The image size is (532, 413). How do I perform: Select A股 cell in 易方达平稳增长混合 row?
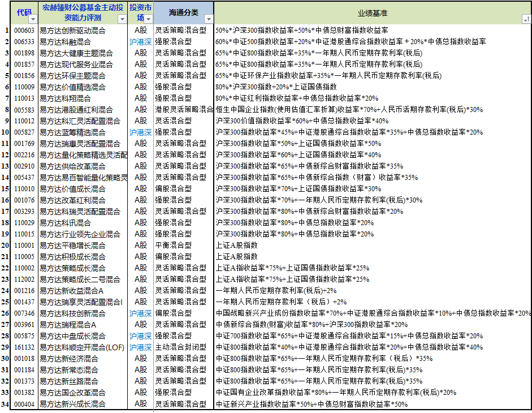point(140,245)
